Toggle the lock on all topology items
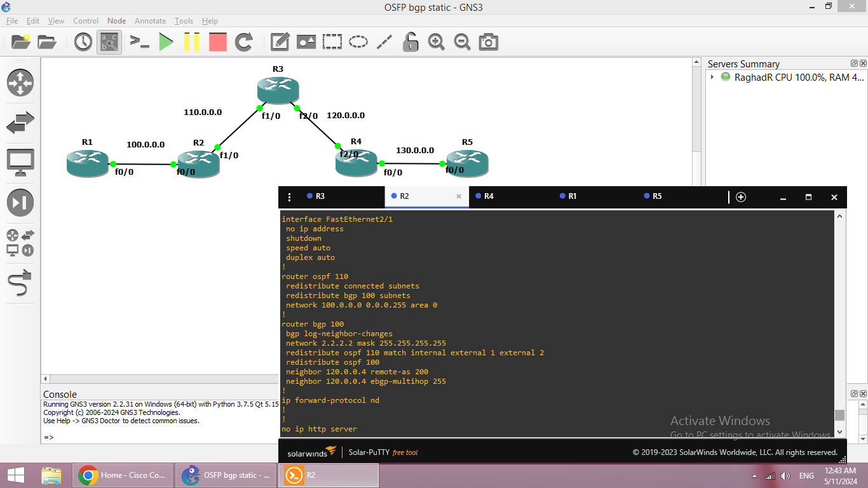 click(x=410, y=42)
